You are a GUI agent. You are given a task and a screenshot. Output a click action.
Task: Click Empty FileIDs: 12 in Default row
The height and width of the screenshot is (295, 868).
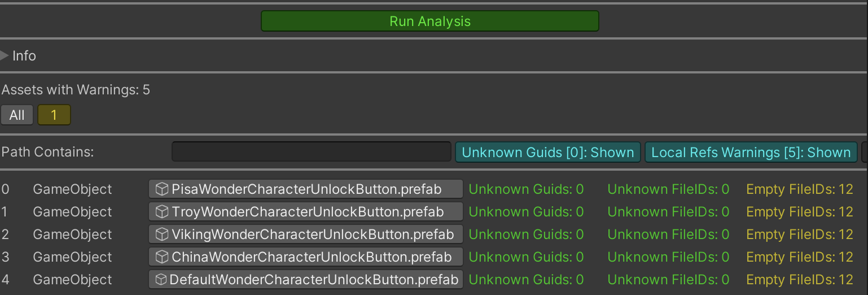tap(800, 280)
